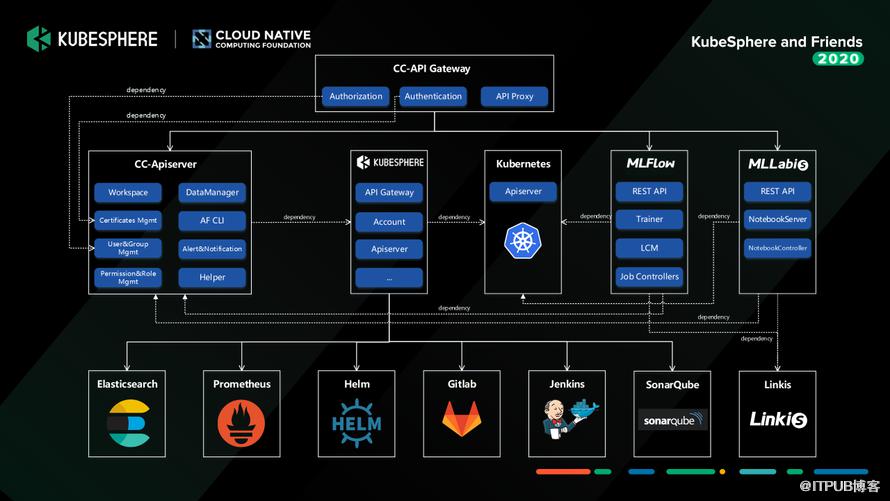Select the Authorization block
Viewport: 890px width, 501px height.
356,96
